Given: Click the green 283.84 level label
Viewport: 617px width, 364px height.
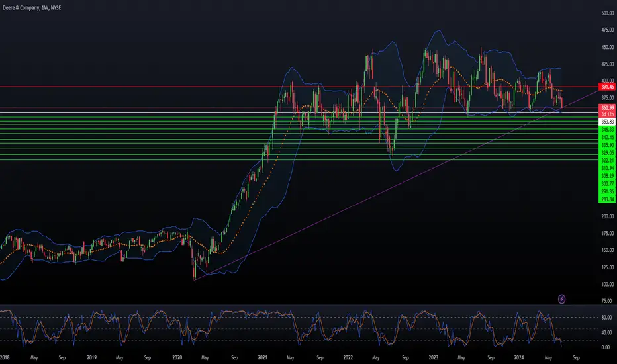Looking at the screenshot, I should click(607, 199).
